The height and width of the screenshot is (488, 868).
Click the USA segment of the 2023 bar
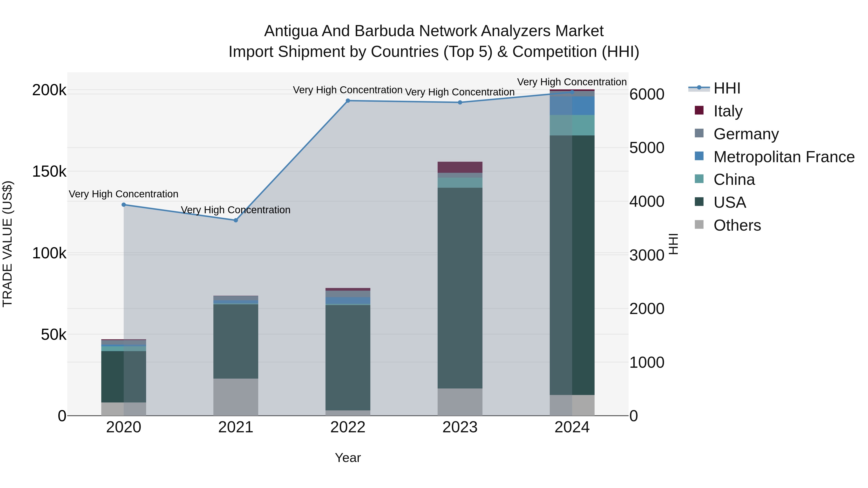[460, 288]
